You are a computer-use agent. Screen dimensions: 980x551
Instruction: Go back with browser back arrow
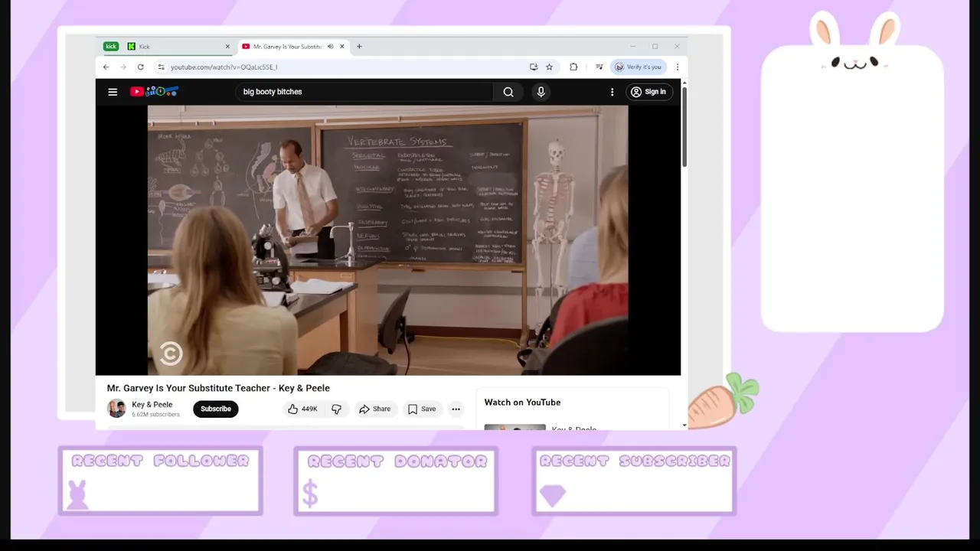pos(106,67)
